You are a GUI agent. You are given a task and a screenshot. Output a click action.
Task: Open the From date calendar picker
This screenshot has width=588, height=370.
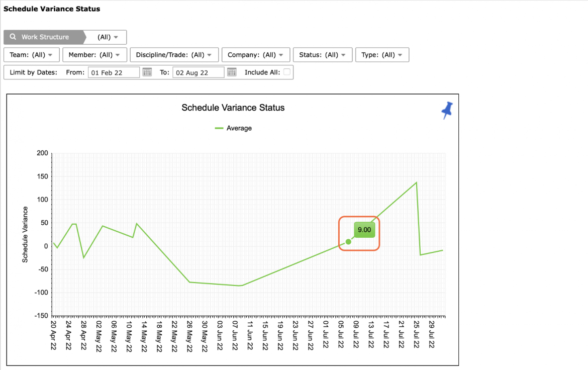click(147, 72)
